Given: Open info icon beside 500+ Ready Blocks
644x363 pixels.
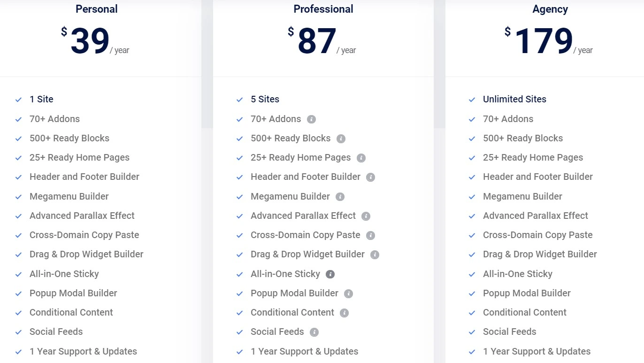Looking at the screenshot, I should 341,139.
